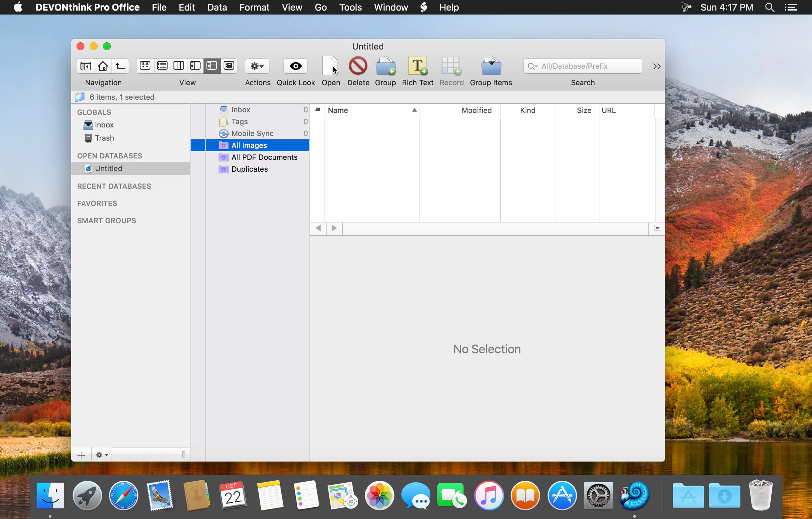This screenshot has width=812, height=519.
Task: Switch to icon view mode
Action: pyautogui.click(x=145, y=65)
